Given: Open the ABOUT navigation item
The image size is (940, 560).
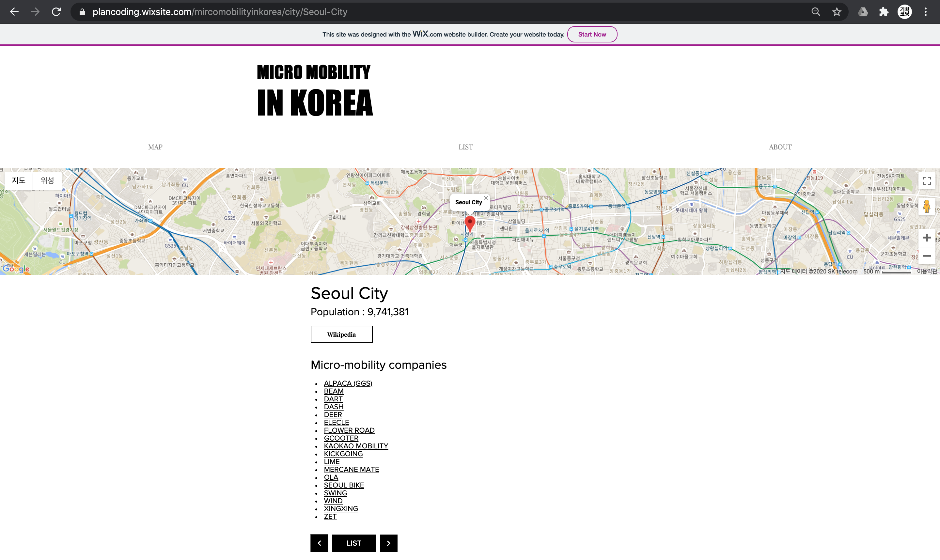Looking at the screenshot, I should 780,147.
